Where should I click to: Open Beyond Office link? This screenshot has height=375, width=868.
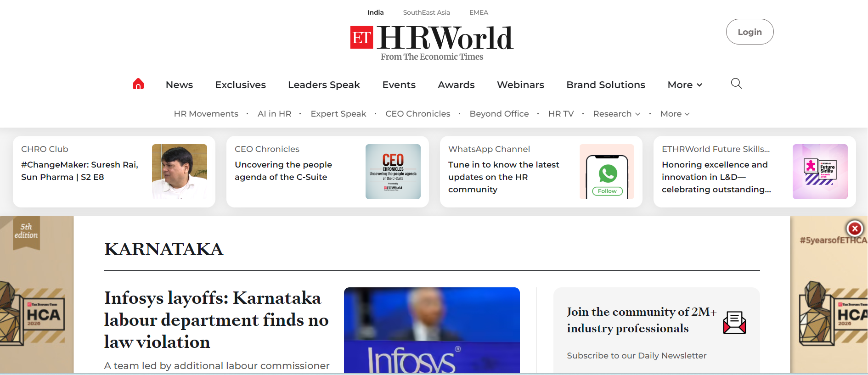[x=499, y=114]
